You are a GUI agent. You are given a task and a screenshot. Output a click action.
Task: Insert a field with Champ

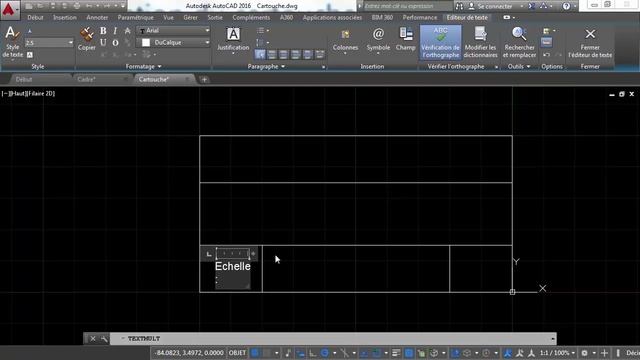pos(405,40)
